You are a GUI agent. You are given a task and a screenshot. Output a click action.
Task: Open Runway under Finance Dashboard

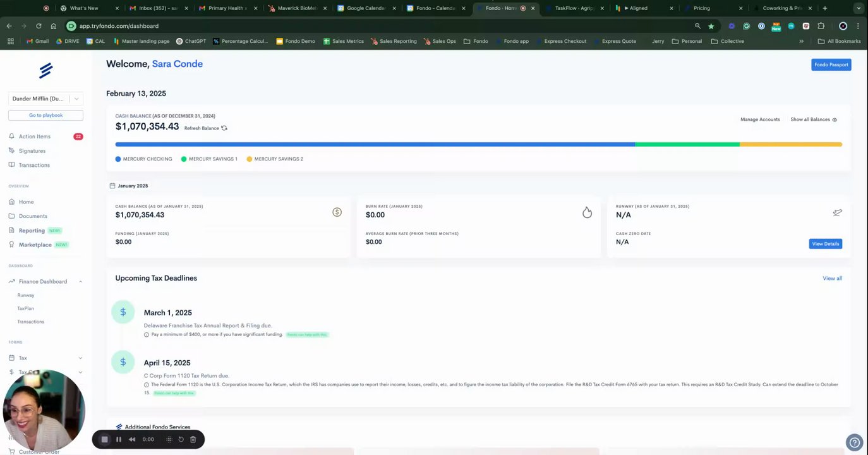click(x=26, y=295)
